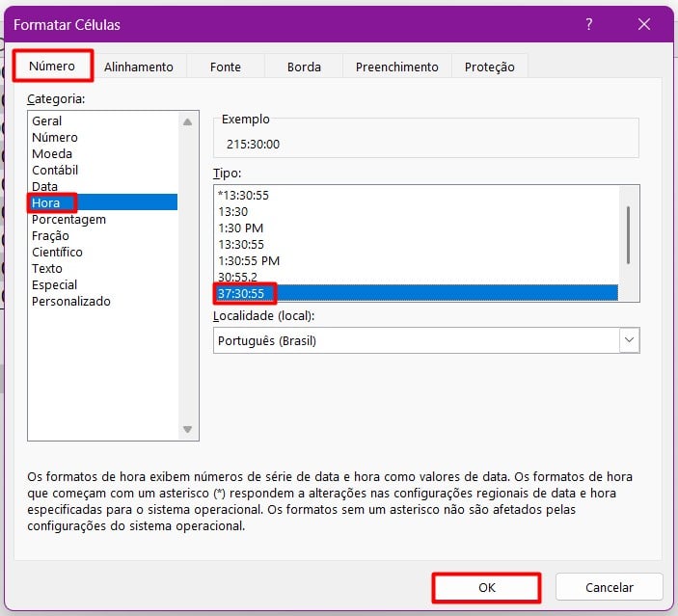Click the Cancelar button
Image resolution: width=678 pixels, height=616 pixels.
click(x=610, y=587)
